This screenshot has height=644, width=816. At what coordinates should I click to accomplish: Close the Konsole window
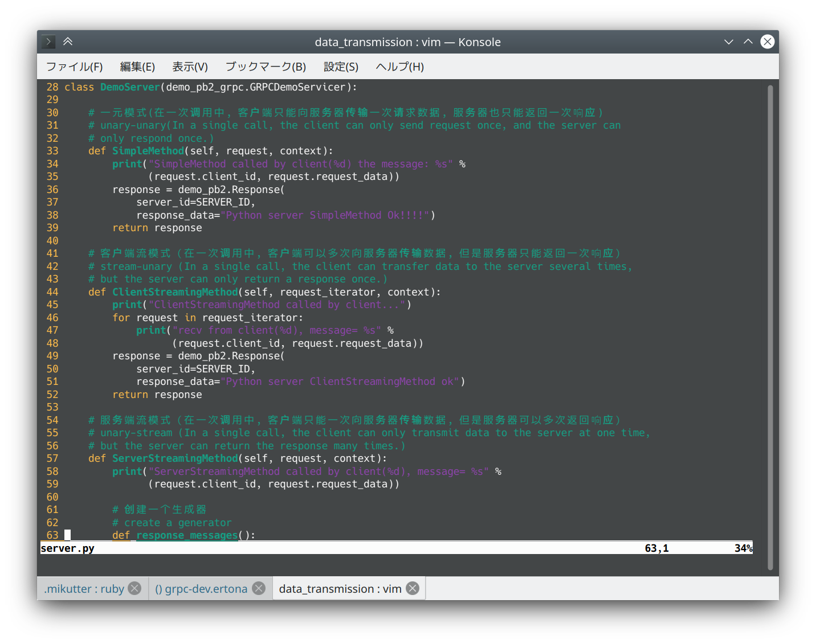[x=768, y=42]
